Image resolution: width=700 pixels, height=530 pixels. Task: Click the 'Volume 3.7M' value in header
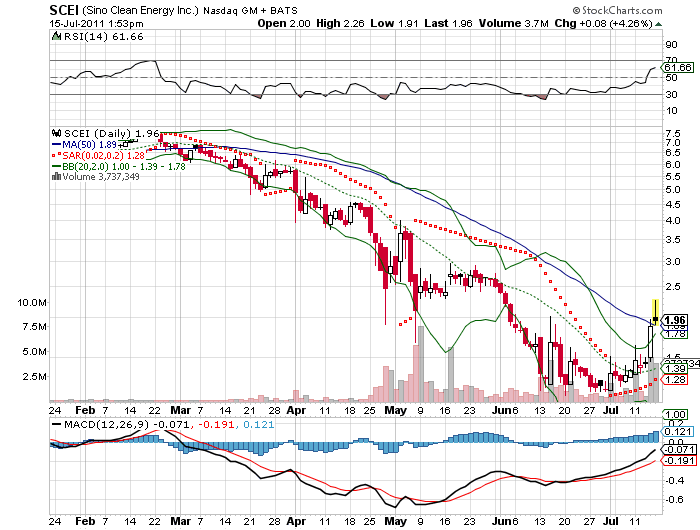click(x=513, y=23)
